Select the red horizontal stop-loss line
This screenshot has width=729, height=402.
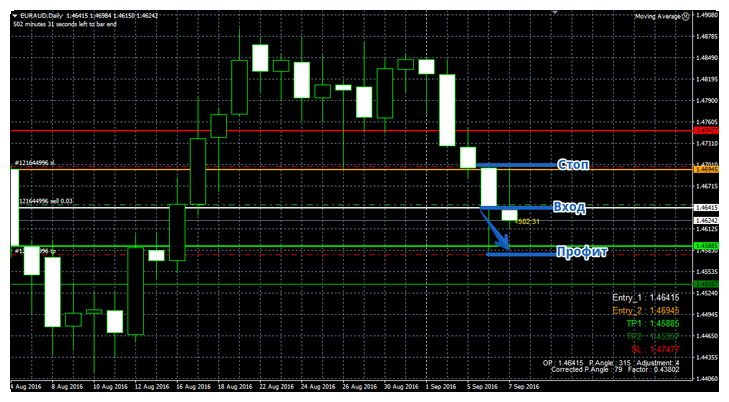(300, 130)
